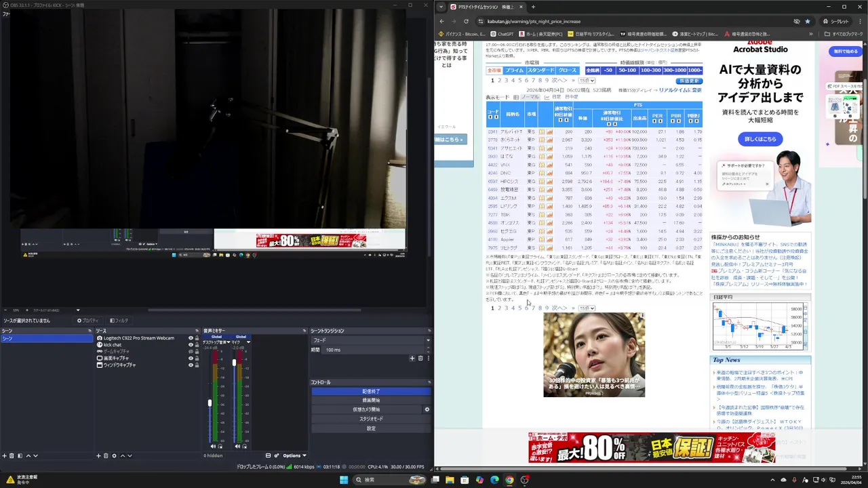Viewport: 868px width, 488px height.
Task: Expand desktop audio channel name dropdown
Action: tap(229, 342)
